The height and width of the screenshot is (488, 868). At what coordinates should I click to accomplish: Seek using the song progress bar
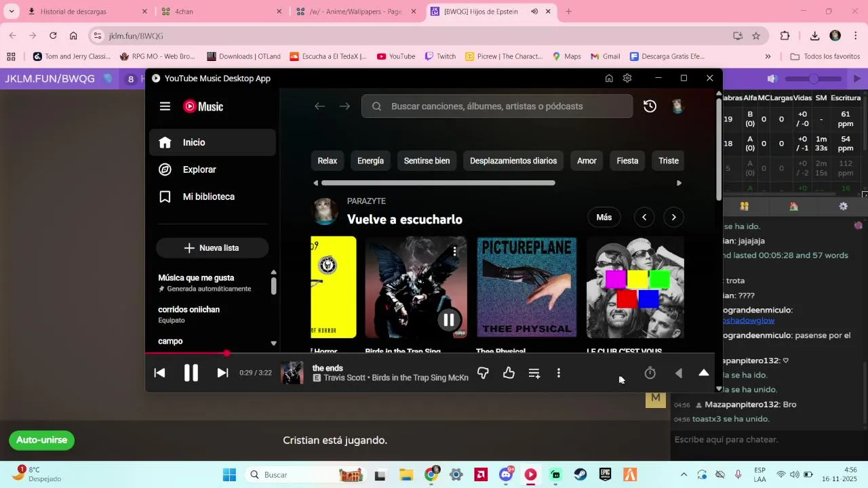click(429, 353)
